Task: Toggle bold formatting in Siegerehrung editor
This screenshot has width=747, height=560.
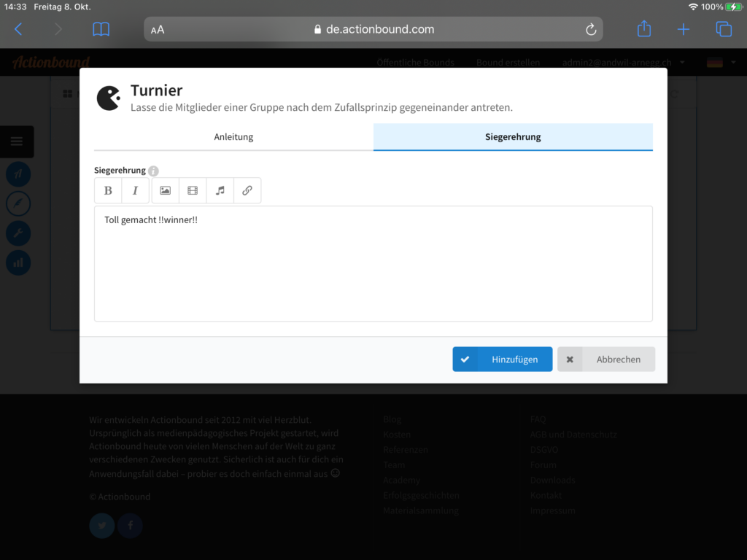Action: pos(108,190)
